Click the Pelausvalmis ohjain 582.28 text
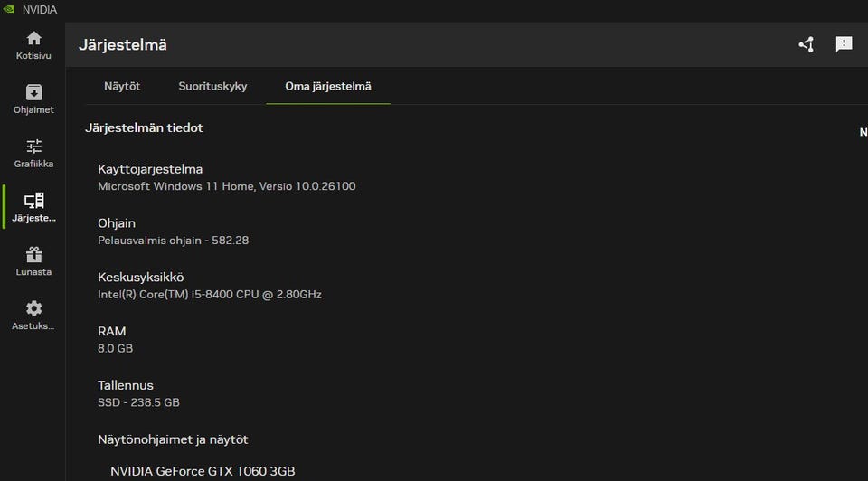This screenshot has width=868, height=481. [173, 240]
